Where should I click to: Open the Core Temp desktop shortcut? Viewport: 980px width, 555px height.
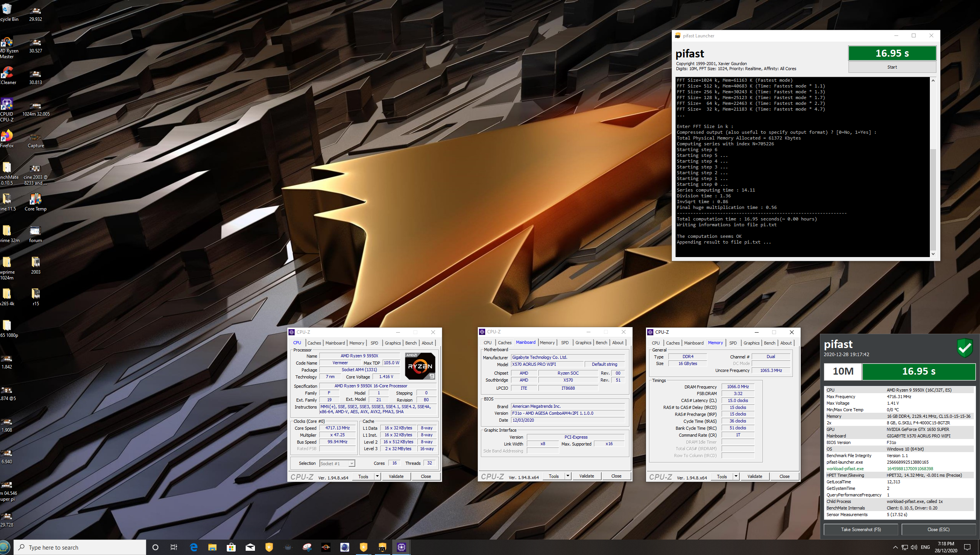click(x=35, y=202)
